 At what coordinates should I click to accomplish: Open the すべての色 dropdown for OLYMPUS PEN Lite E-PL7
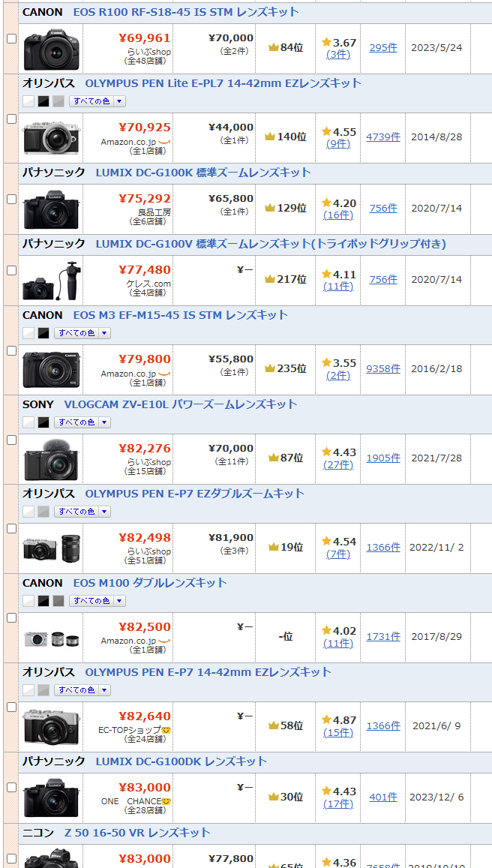pyautogui.click(x=97, y=101)
